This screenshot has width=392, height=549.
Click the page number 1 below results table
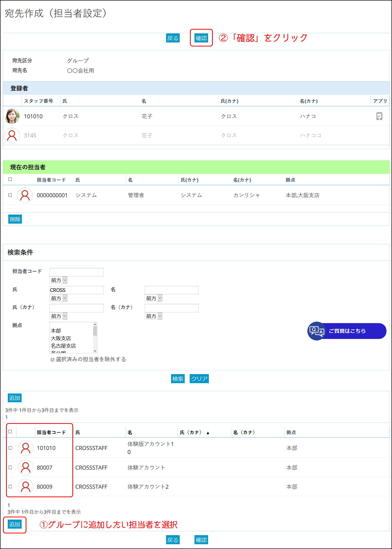(9, 505)
